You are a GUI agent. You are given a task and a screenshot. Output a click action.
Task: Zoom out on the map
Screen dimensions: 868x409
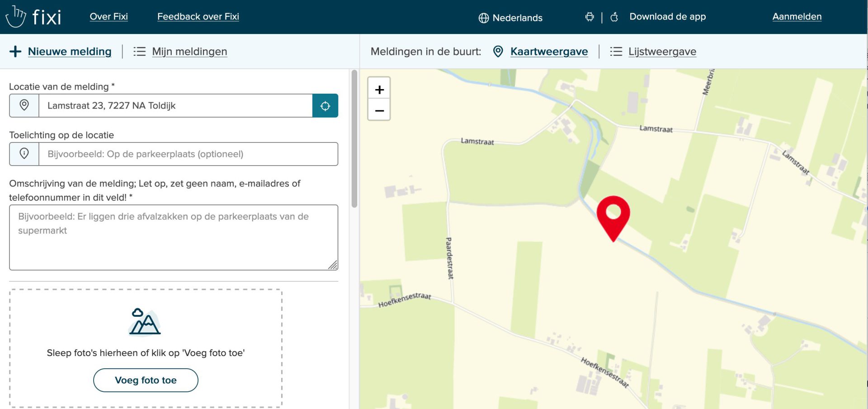[379, 110]
